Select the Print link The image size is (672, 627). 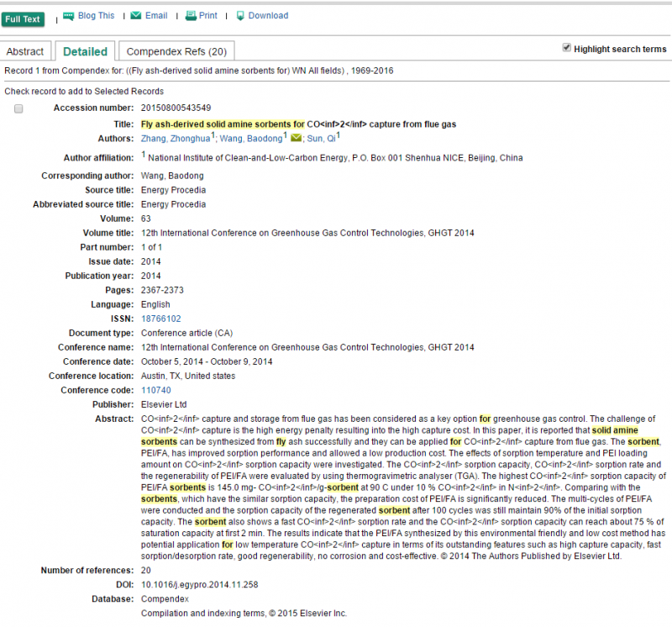[208, 15]
